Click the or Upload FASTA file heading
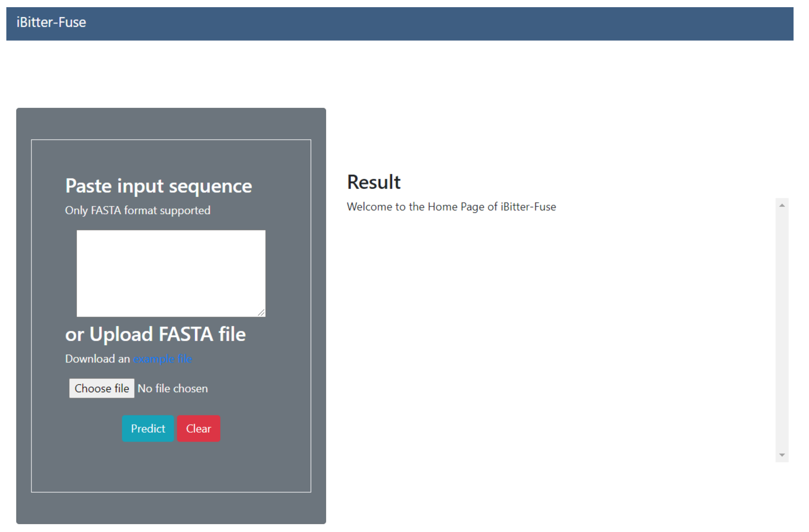This screenshot has width=809, height=532. click(156, 334)
